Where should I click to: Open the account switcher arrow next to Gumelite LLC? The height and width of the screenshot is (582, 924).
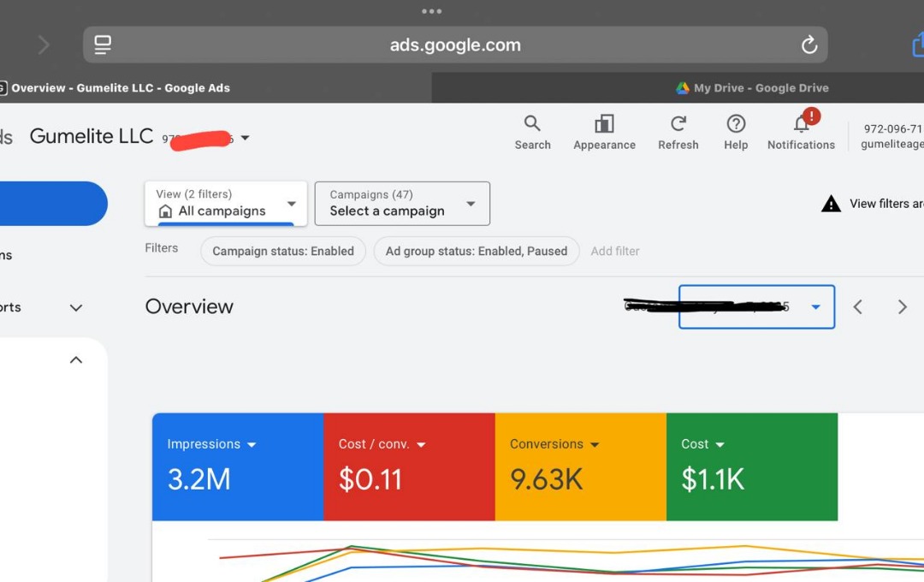[246, 138]
